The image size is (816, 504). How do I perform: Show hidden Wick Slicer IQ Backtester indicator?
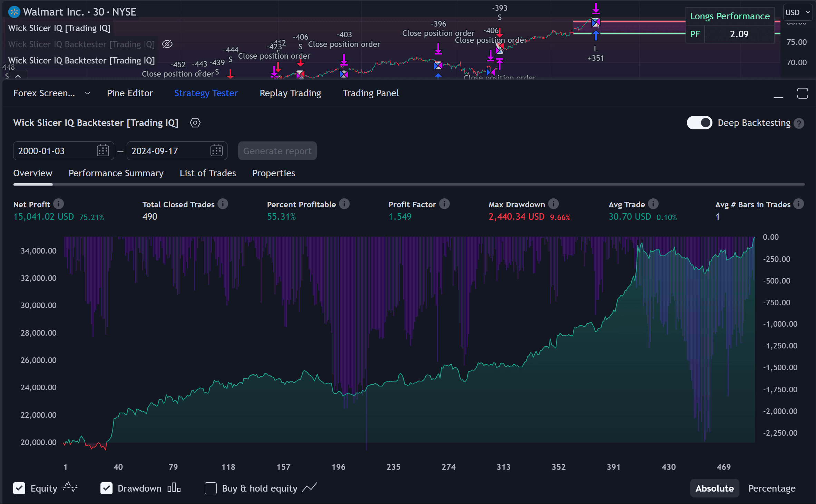pyautogui.click(x=167, y=44)
